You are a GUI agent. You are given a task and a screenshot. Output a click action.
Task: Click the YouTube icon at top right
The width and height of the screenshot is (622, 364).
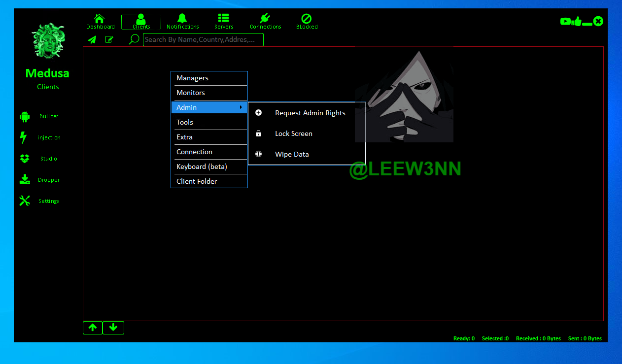click(x=565, y=21)
